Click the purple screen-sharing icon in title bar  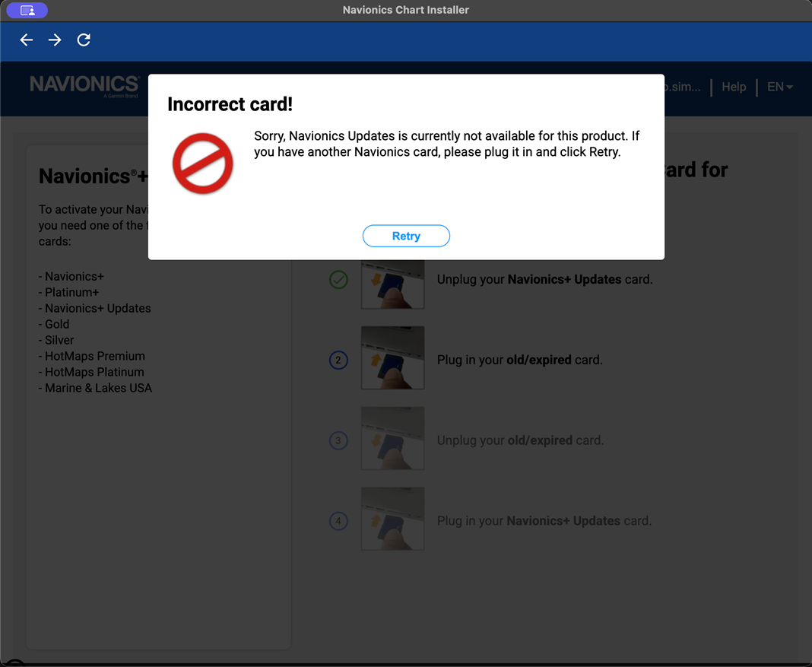click(x=27, y=10)
